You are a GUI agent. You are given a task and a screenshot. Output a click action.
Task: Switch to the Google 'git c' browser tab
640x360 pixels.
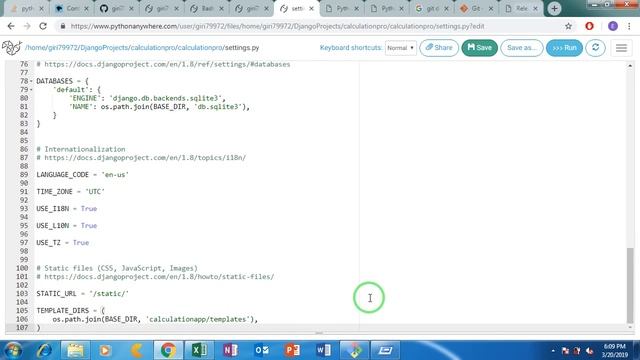tap(431, 9)
